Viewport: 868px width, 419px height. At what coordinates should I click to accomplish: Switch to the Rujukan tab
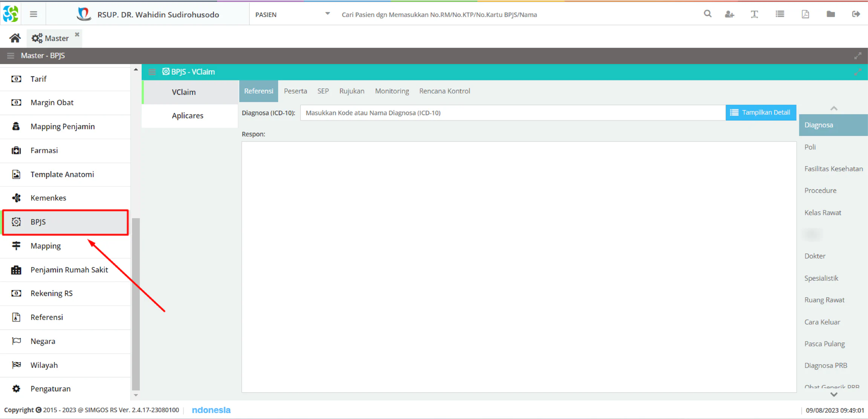tap(352, 91)
